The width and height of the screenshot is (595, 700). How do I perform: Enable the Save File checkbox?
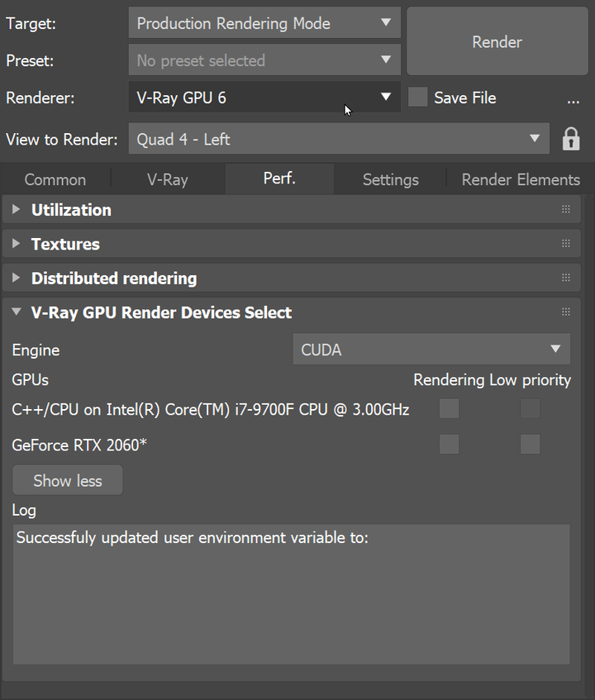417,98
